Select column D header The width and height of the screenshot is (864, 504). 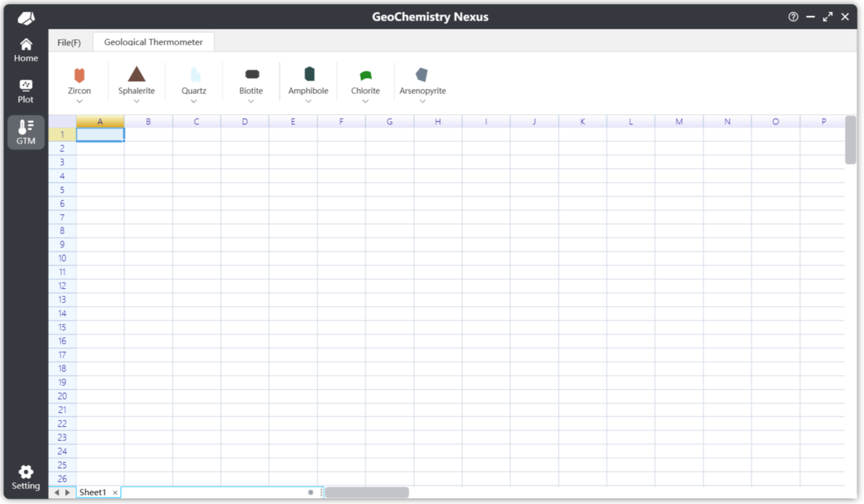pos(245,122)
